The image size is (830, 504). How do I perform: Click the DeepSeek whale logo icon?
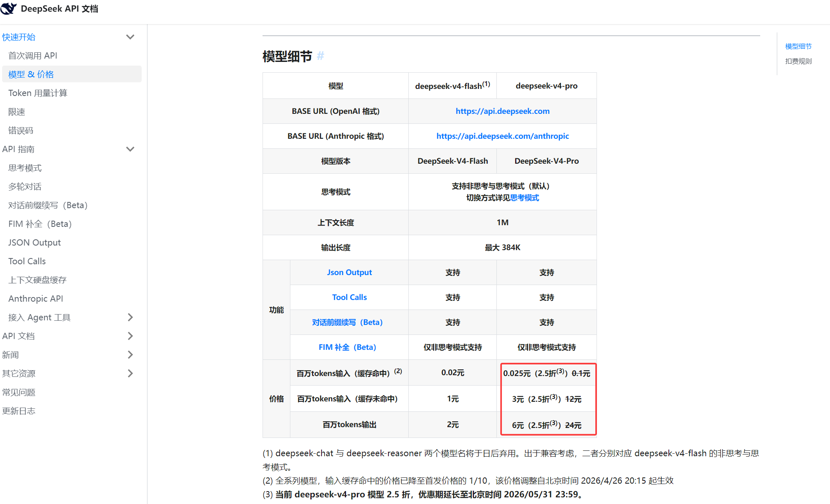click(8, 8)
